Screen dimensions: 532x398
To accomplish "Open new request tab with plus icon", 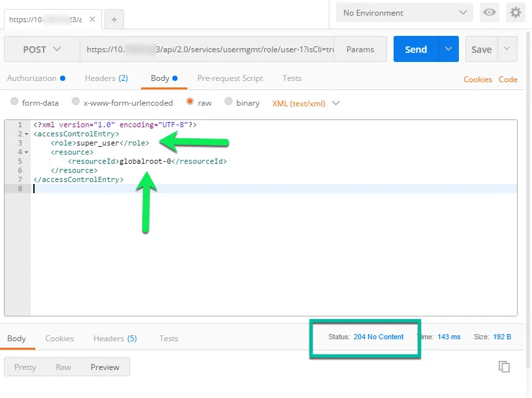I will tap(114, 19).
